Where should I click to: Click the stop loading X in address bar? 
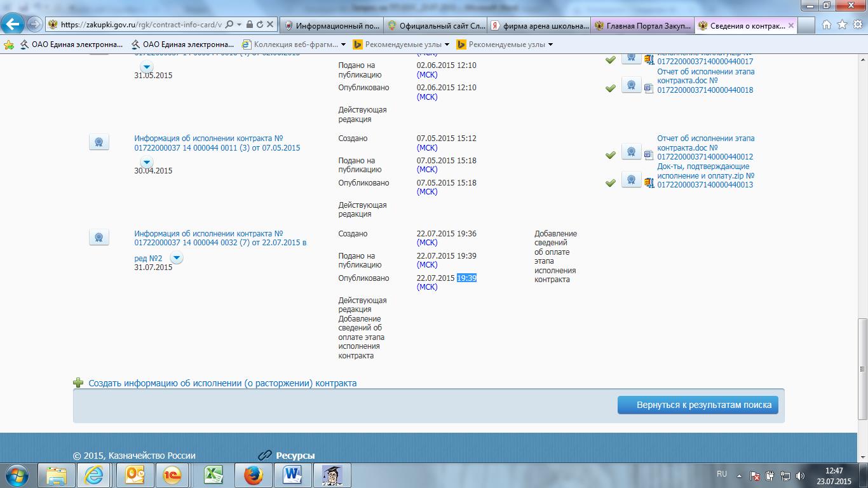(270, 25)
